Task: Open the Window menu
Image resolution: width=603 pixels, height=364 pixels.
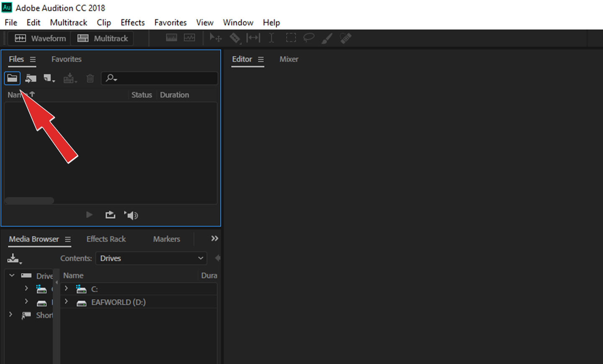Action: (238, 23)
